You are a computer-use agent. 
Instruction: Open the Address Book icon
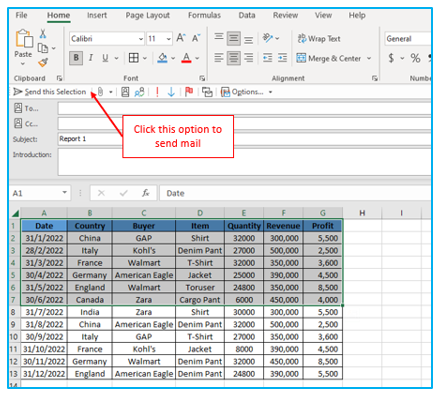click(125, 92)
